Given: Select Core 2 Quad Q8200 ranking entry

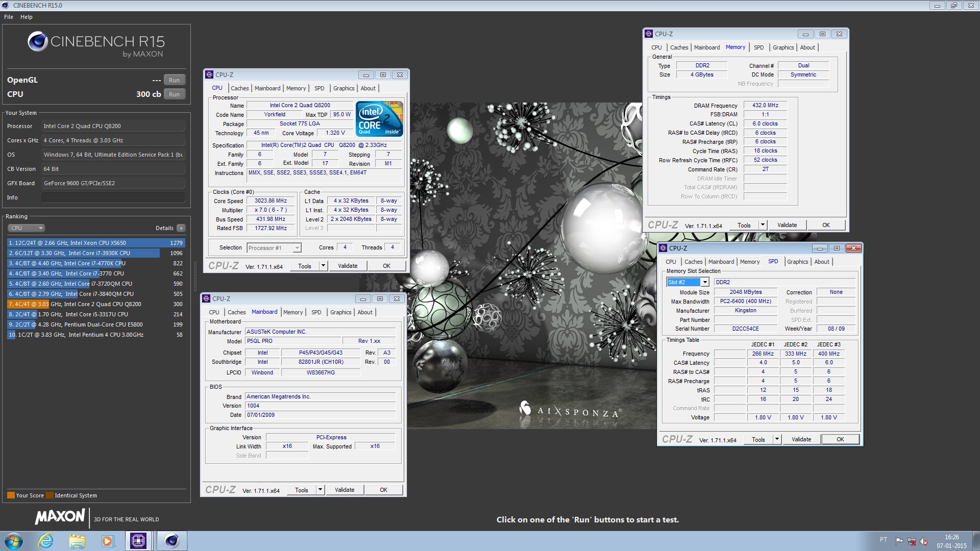Looking at the screenshot, I should point(95,304).
